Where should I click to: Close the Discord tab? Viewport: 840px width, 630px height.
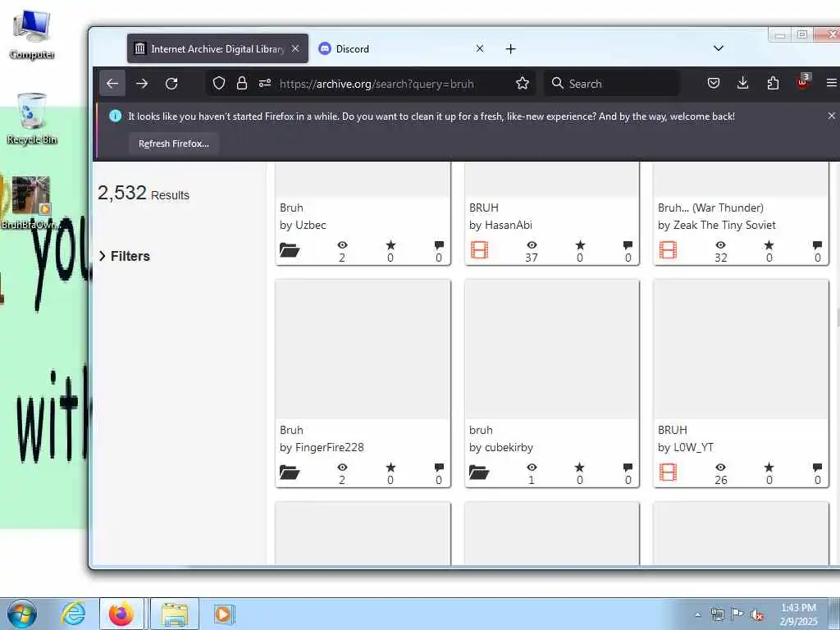point(480,48)
